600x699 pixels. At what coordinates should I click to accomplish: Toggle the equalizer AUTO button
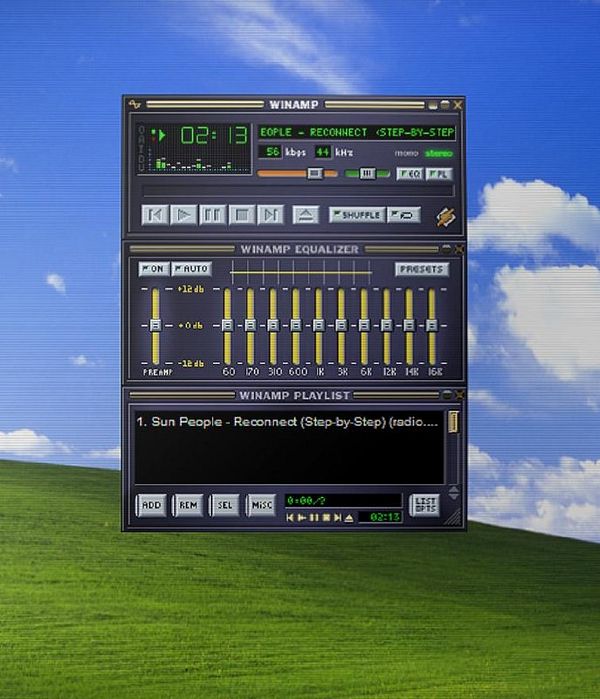pyautogui.click(x=191, y=269)
